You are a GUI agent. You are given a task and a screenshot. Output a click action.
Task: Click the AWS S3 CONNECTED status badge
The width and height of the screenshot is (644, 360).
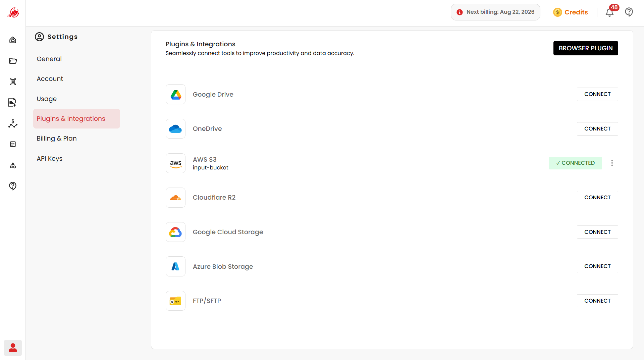575,163
